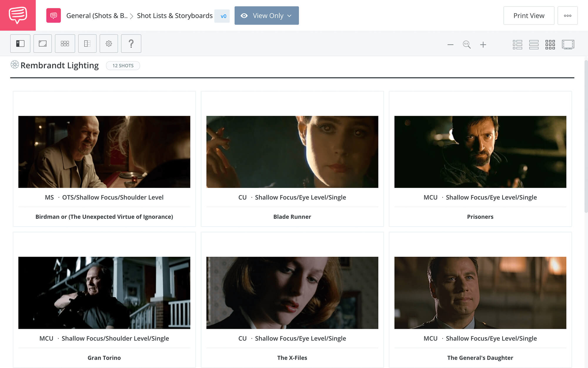Switch to detailed list view icon
Image resolution: width=588 pixels, height=368 pixels.
[517, 45]
